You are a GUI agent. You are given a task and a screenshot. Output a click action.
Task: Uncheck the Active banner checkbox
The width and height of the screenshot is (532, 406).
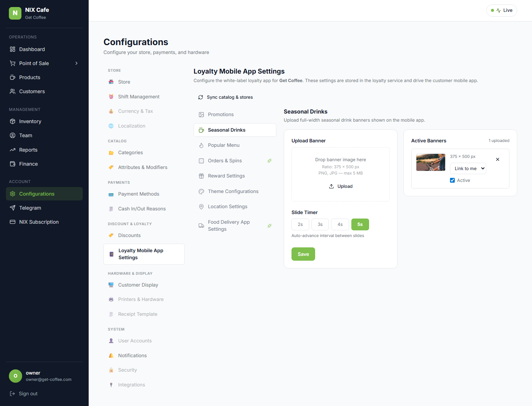[452, 180]
